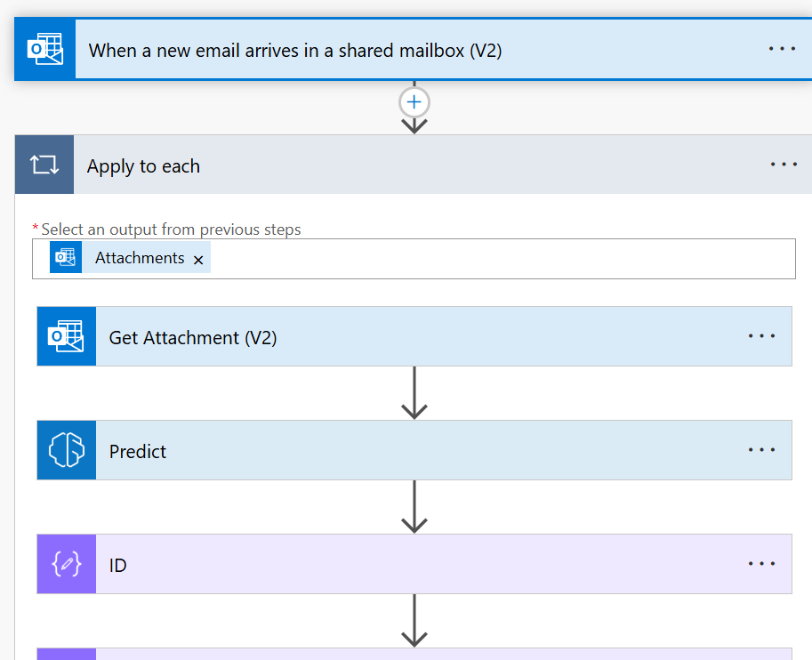Click the Outlook icon inside the Attachments token

click(x=66, y=258)
